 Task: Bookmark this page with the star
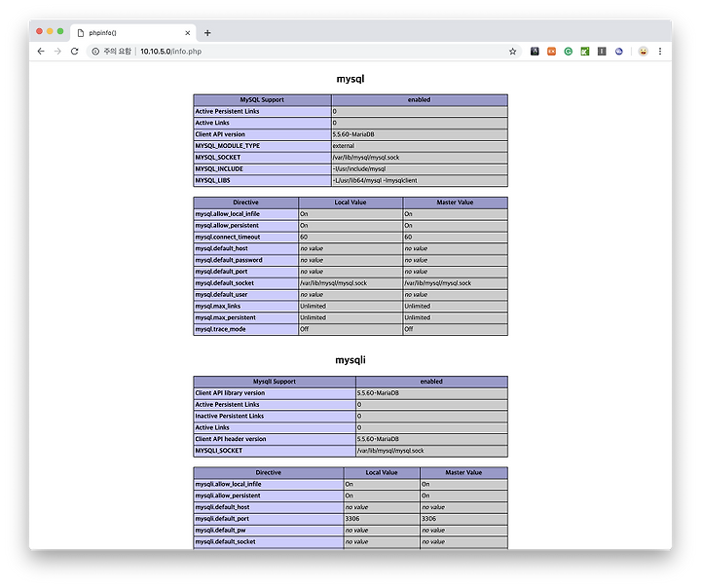(x=512, y=52)
